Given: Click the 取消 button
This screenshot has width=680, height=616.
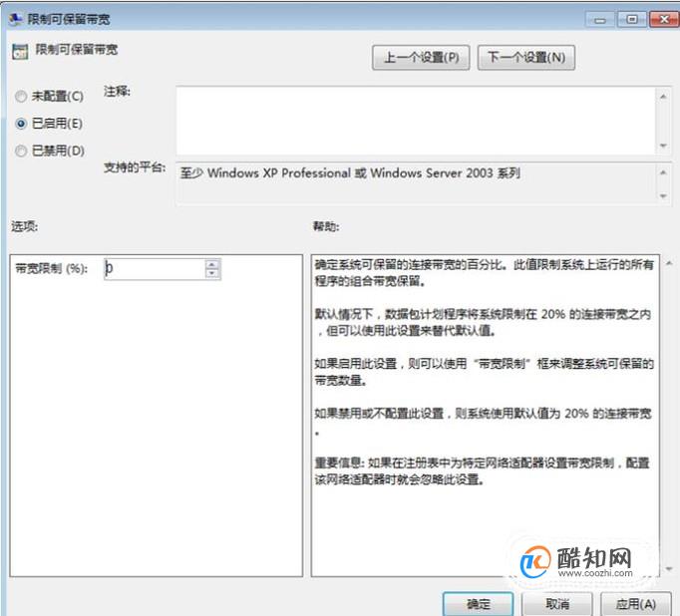Looking at the screenshot, I should pyautogui.click(x=556, y=604).
